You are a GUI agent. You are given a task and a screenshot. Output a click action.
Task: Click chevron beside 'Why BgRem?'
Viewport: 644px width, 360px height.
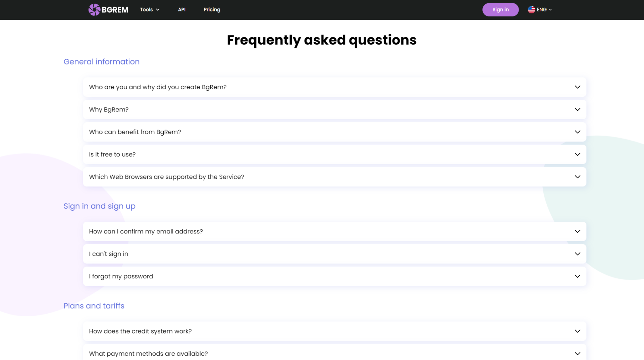coord(577,109)
